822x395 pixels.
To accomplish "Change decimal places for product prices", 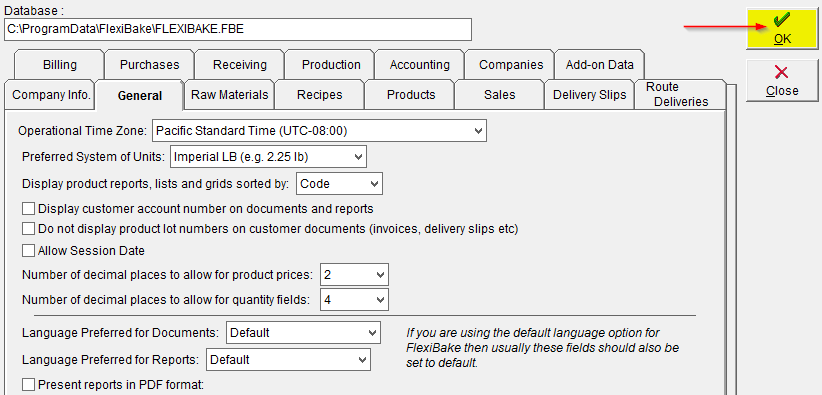I will [354, 274].
